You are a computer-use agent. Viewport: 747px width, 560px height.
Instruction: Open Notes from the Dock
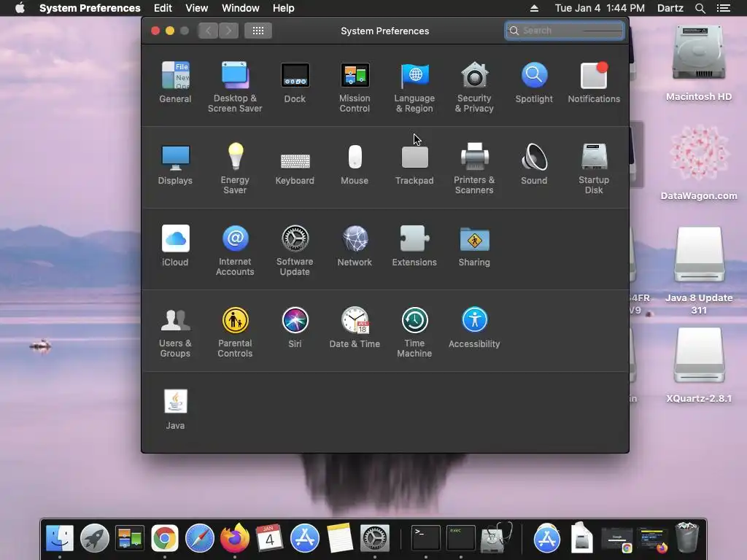pyautogui.click(x=340, y=538)
